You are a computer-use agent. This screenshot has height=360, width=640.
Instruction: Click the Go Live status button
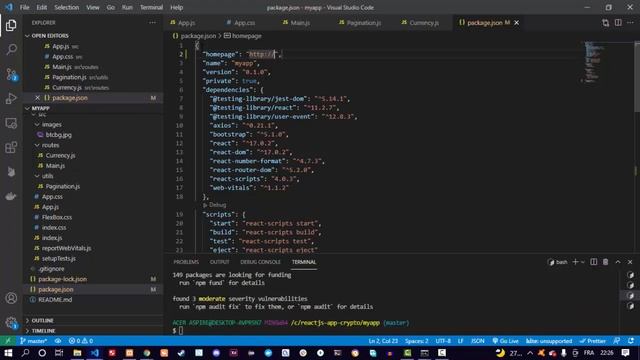click(505, 341)
